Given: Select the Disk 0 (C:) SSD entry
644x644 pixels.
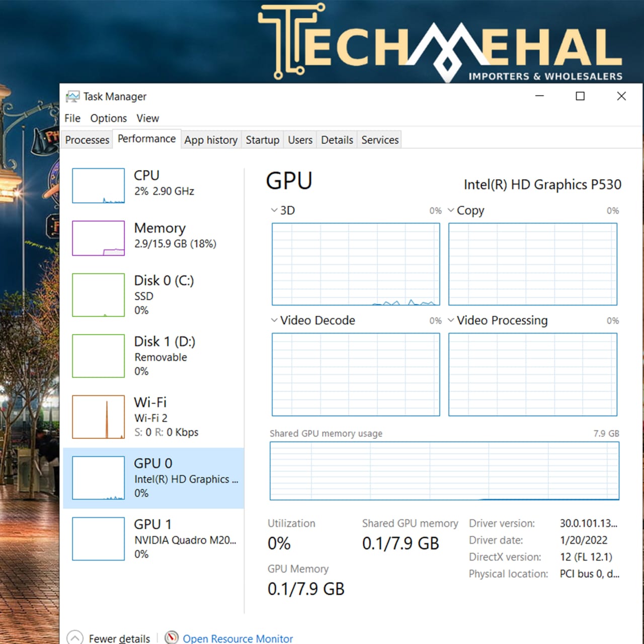Looking at the screenshot, I should (153, 295).
